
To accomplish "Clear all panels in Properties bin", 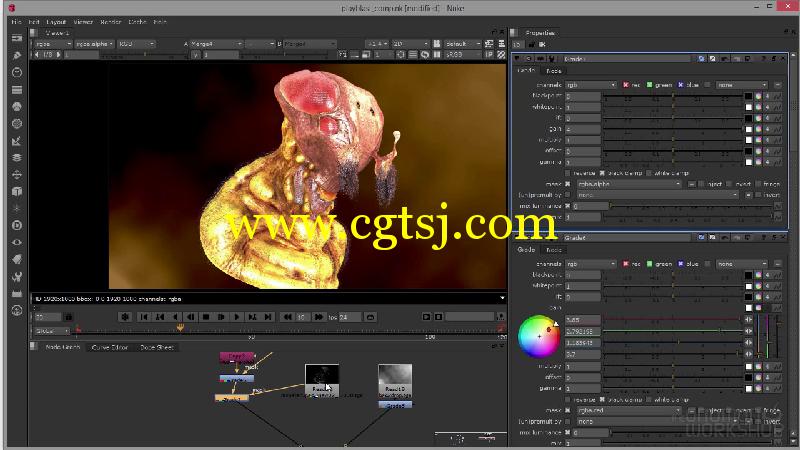I will click(x=542, y=45).
